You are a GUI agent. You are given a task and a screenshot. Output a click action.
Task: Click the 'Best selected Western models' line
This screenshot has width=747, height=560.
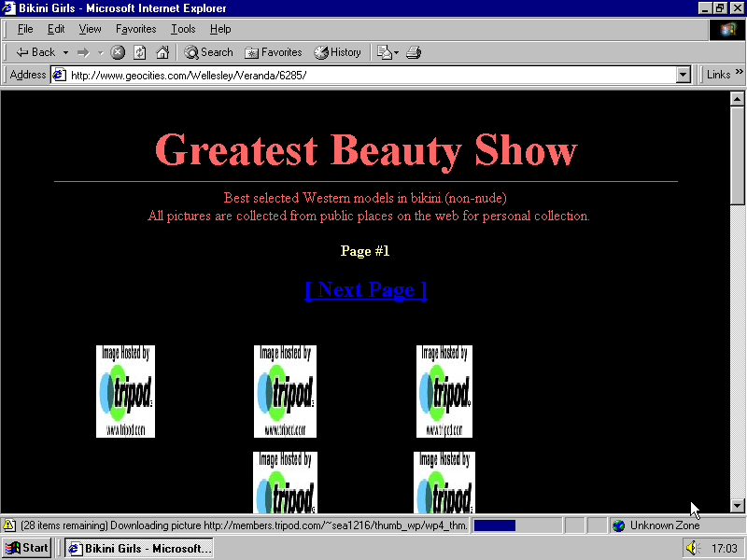click(x=365, y=198)
